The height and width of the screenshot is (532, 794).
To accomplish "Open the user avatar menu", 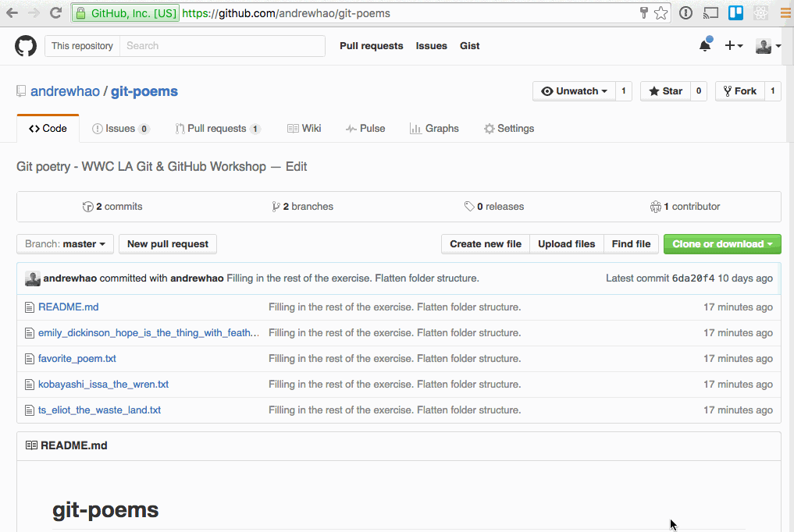I will pyautogui.click(x=767, y=46).
